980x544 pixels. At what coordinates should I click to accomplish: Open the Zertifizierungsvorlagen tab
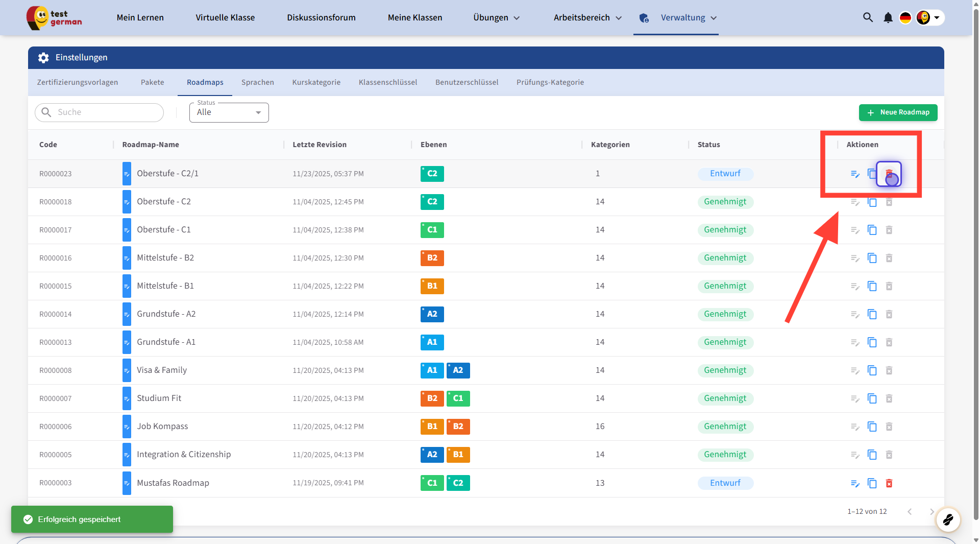click(78, 82)
